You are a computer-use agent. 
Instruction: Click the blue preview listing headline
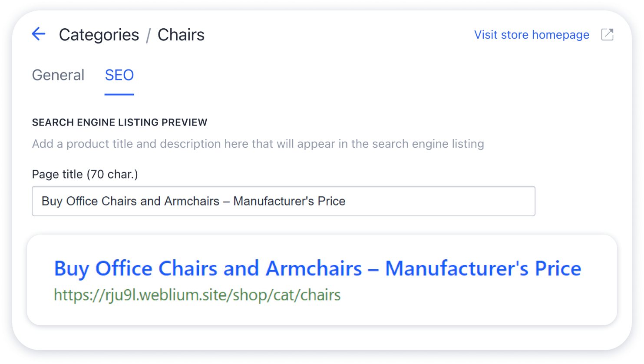click(317, 268)
